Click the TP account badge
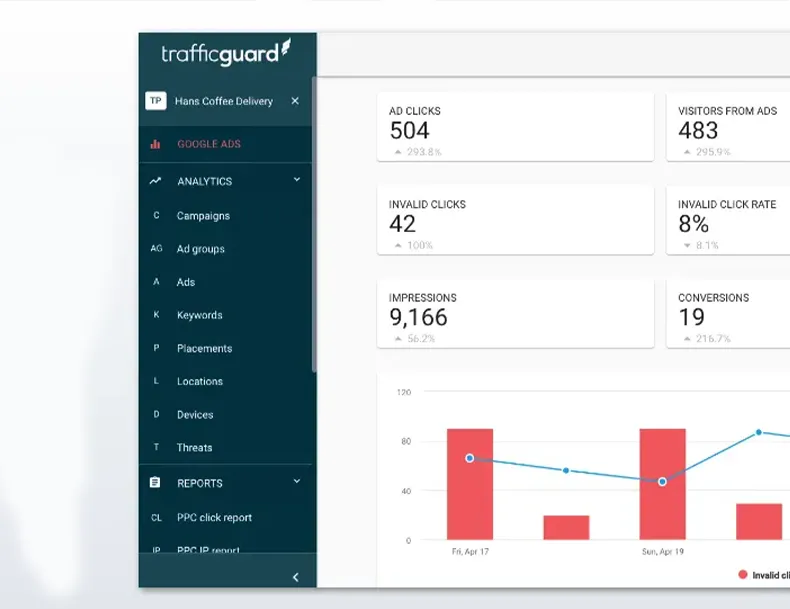The image size is (790, 609). (156, 101)
